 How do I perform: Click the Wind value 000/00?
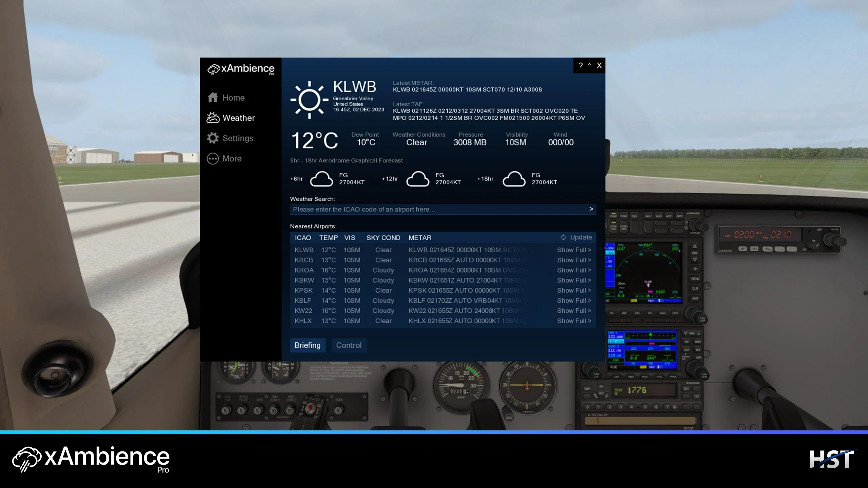[x=561, y=142]
